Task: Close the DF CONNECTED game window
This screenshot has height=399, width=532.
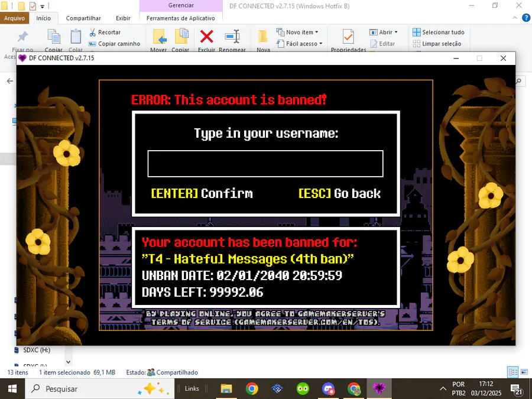Action: pos(504,59)
